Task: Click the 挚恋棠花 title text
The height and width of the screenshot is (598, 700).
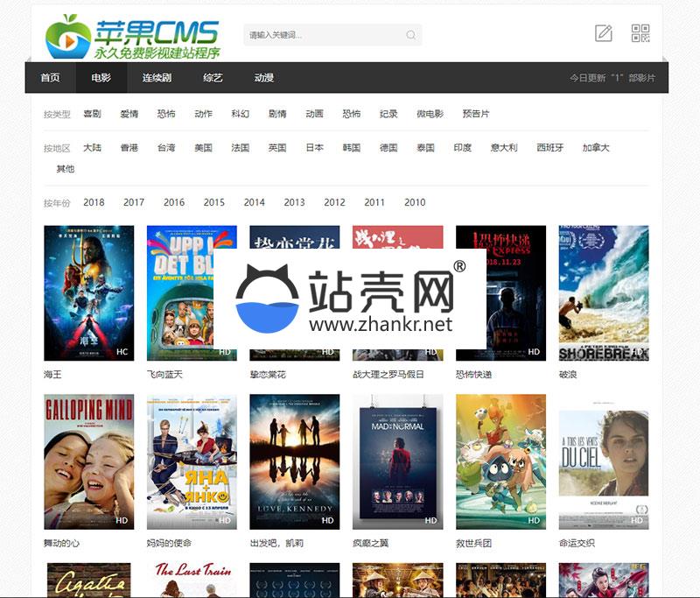Action: tap(268, 374)
